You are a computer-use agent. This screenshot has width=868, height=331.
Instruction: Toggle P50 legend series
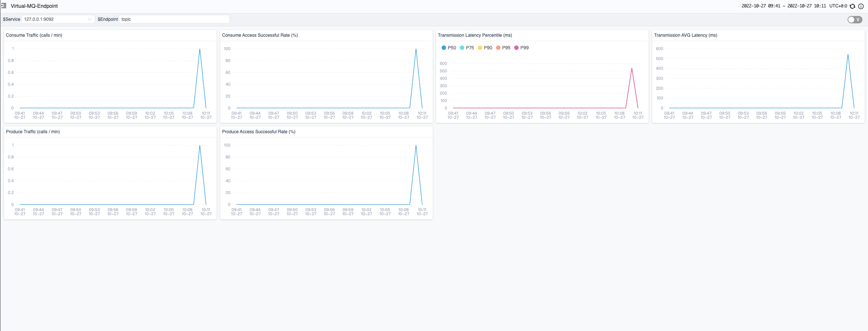coord(449,48)
